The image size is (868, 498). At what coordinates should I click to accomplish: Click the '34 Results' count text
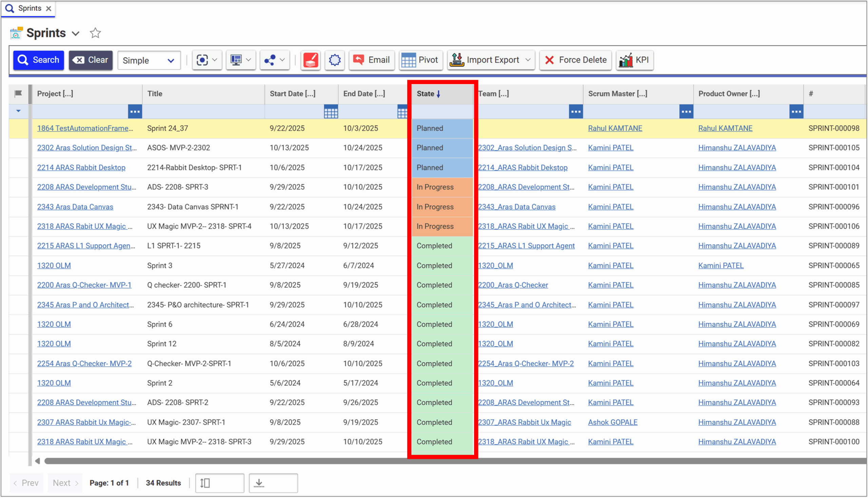pos(163,483)
